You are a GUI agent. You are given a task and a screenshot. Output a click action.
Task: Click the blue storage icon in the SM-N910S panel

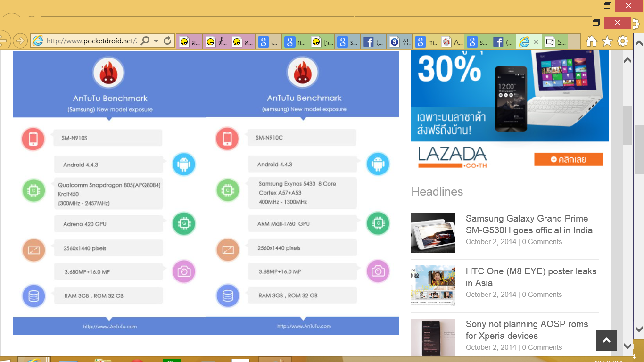(33, 296)
